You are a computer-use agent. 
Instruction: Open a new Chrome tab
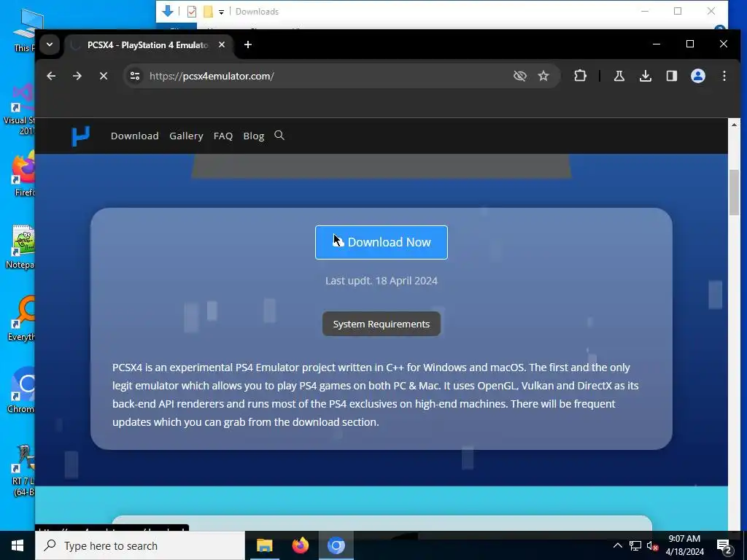point(248,44)
